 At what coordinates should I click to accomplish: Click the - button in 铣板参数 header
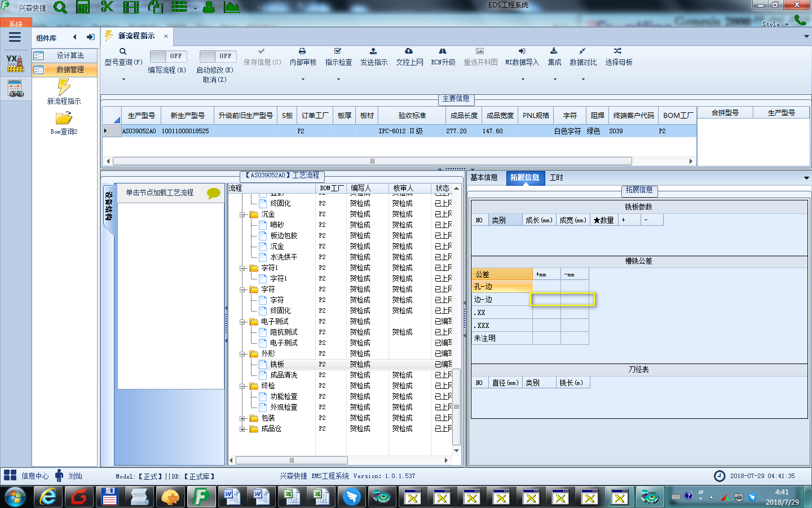tap(652, 220)
